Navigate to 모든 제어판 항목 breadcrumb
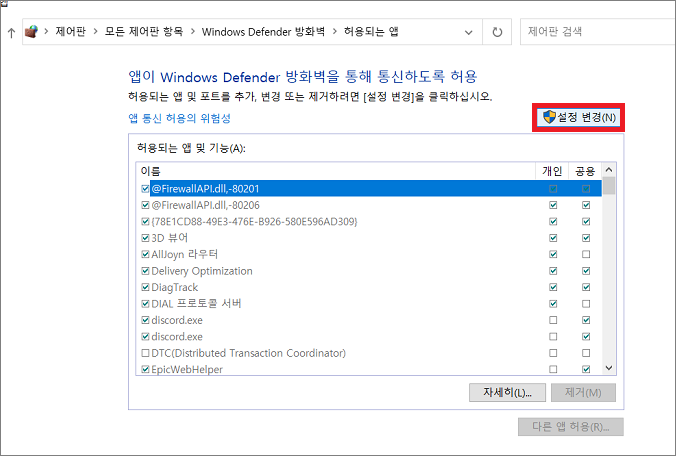The width and height of the screenshot is (676, 456). click(x=144, y=31)
